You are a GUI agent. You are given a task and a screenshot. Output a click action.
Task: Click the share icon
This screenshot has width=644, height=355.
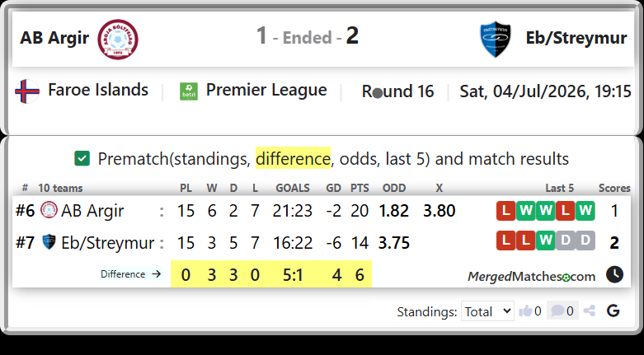pyautogui.click(x=590, y=311)
